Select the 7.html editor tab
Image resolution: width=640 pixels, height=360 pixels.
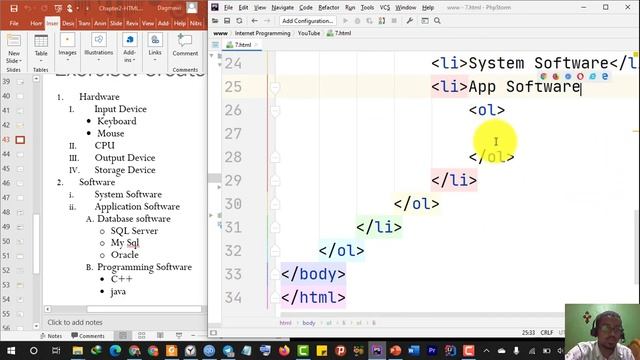pos(242,45)
